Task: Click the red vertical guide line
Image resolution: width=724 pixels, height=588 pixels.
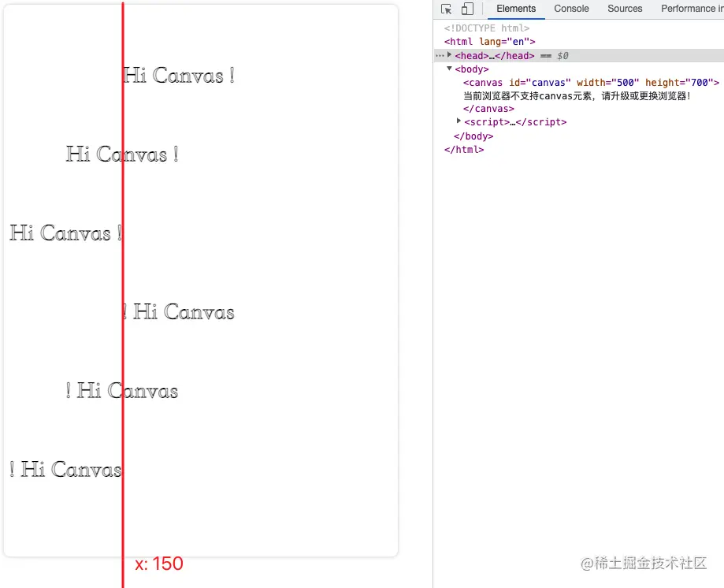Action: pyautogui.click(x=123, y=315)
